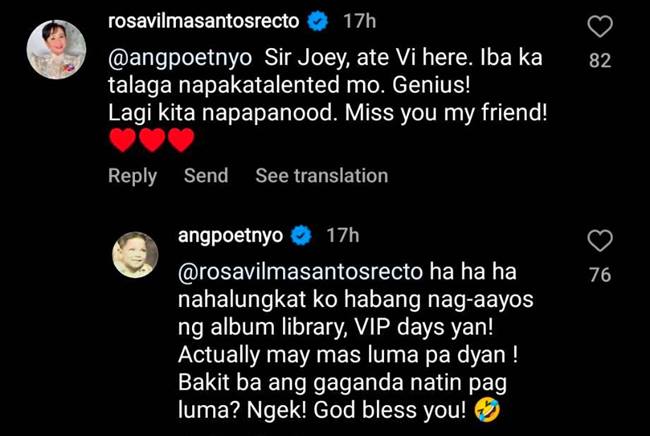View the 82 likes count
This screenshot has width=650, height=436.
click(600, 61)
